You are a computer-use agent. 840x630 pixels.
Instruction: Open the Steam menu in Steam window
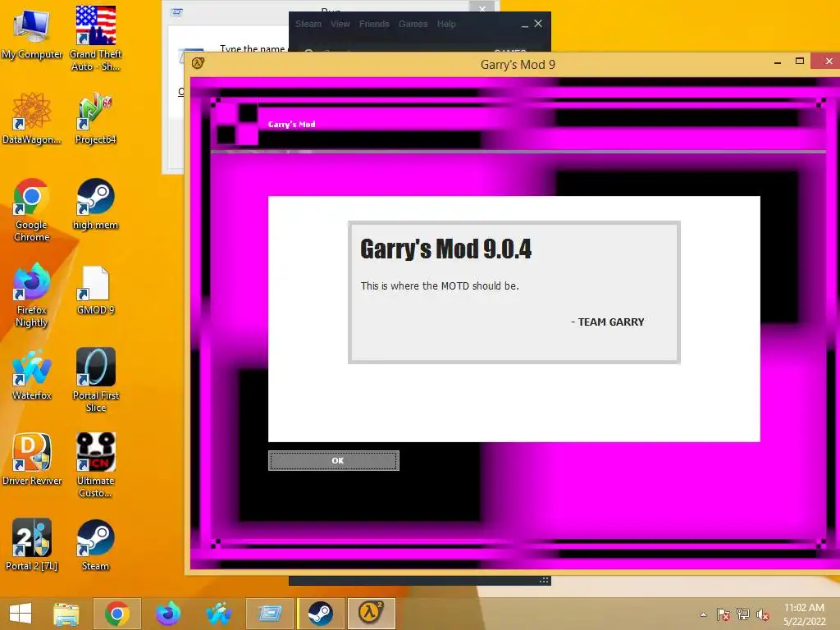(308, 24)
